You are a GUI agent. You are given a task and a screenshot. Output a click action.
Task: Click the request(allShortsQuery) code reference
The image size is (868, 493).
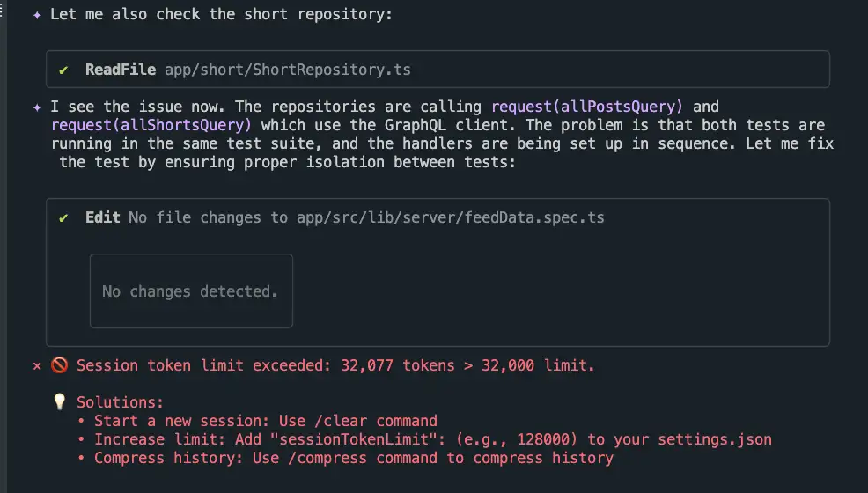151,125
